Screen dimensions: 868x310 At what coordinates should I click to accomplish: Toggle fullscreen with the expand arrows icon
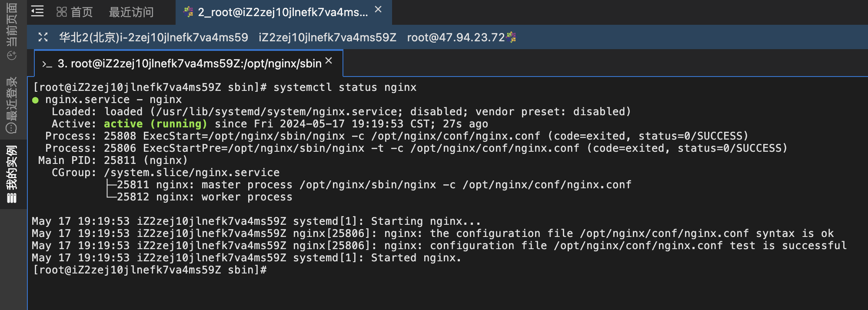(43, 37)
